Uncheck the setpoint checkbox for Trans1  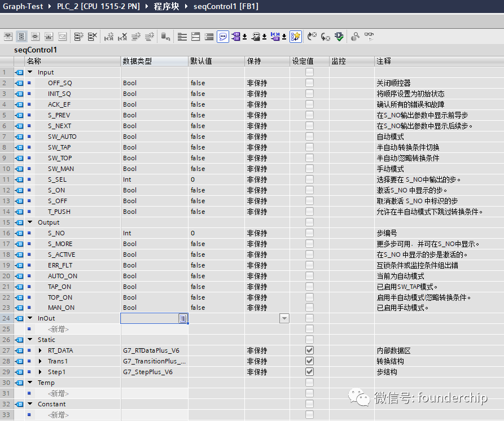(x=309, y=361)
